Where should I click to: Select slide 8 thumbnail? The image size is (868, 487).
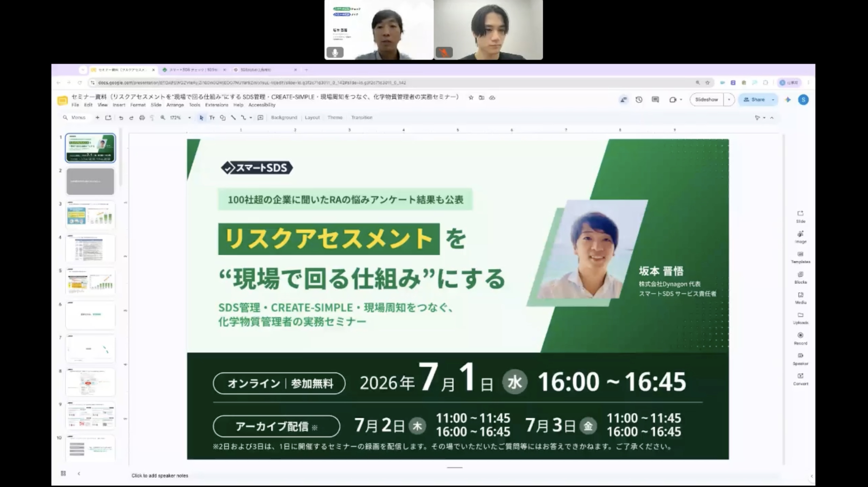pyautogui.click(x=90, y=382)
